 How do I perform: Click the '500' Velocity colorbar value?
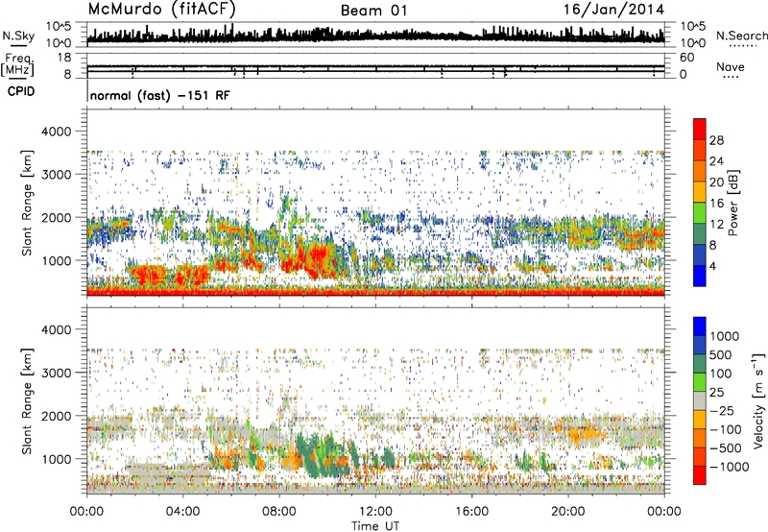(719, 355)
